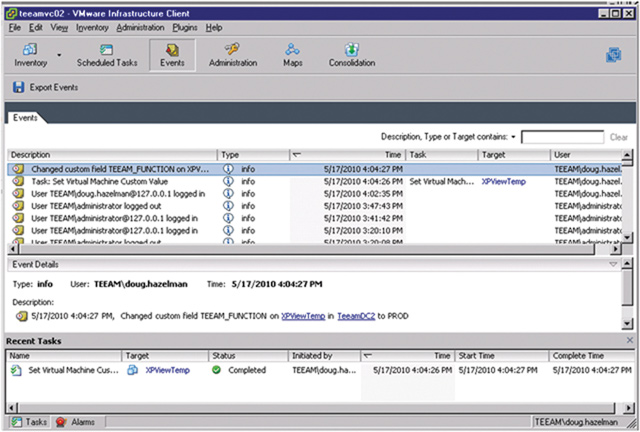Click the green Completed status icon
640x432 pixels.
tap(216, 370)
